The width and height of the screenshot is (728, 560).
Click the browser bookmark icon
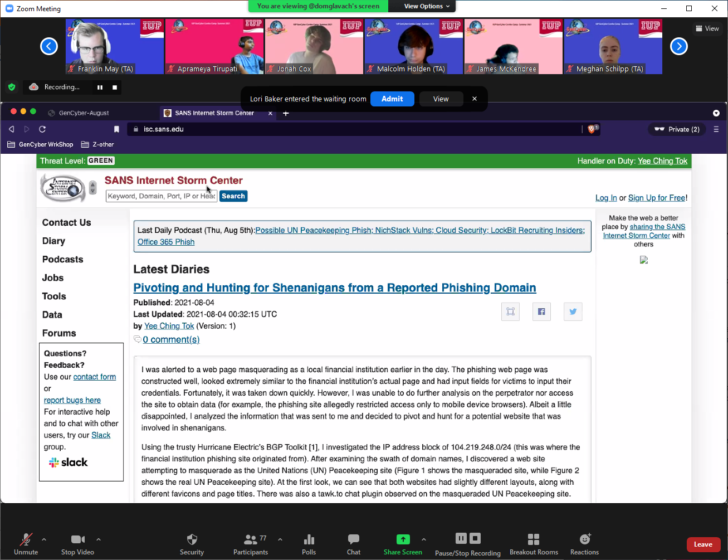point(116,129)
